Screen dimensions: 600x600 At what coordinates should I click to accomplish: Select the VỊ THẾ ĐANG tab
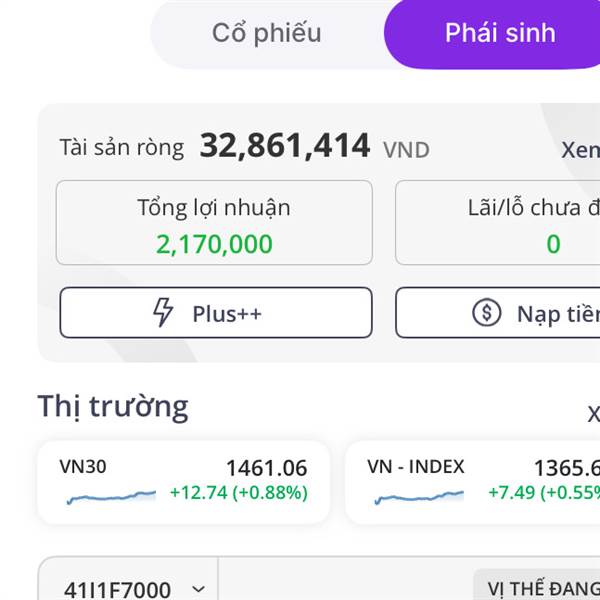(x=537, y=585)
